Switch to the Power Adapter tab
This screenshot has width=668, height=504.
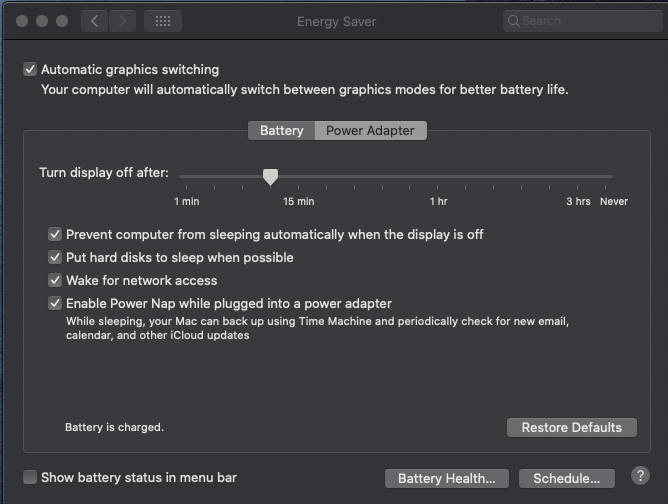[x=370, y=130]
